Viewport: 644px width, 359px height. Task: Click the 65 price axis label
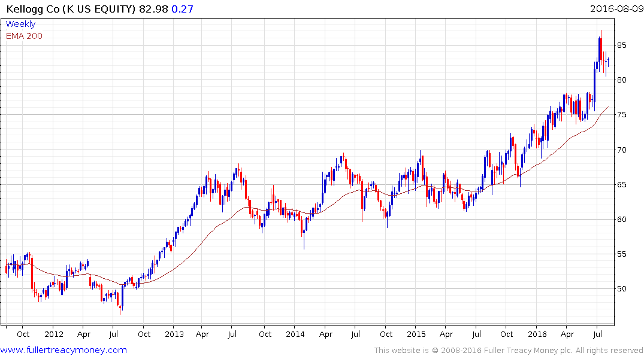pyautogui.click(x=621, y=185)
